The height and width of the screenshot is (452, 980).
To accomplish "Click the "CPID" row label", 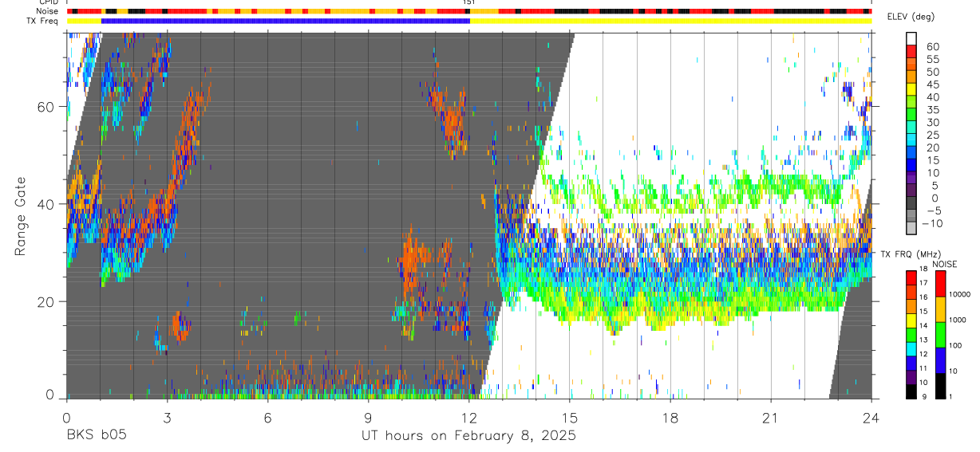I will coord(49,2).
